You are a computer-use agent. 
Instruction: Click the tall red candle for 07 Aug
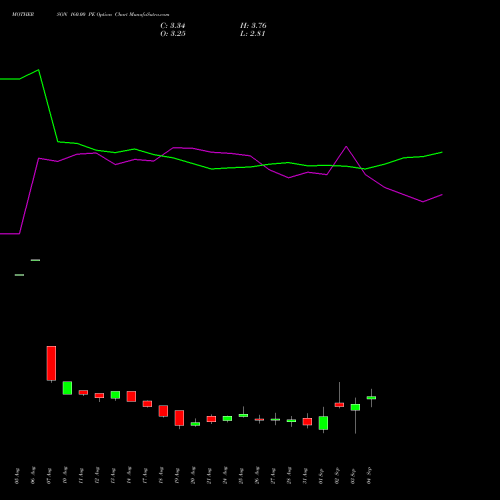[51, 363]
